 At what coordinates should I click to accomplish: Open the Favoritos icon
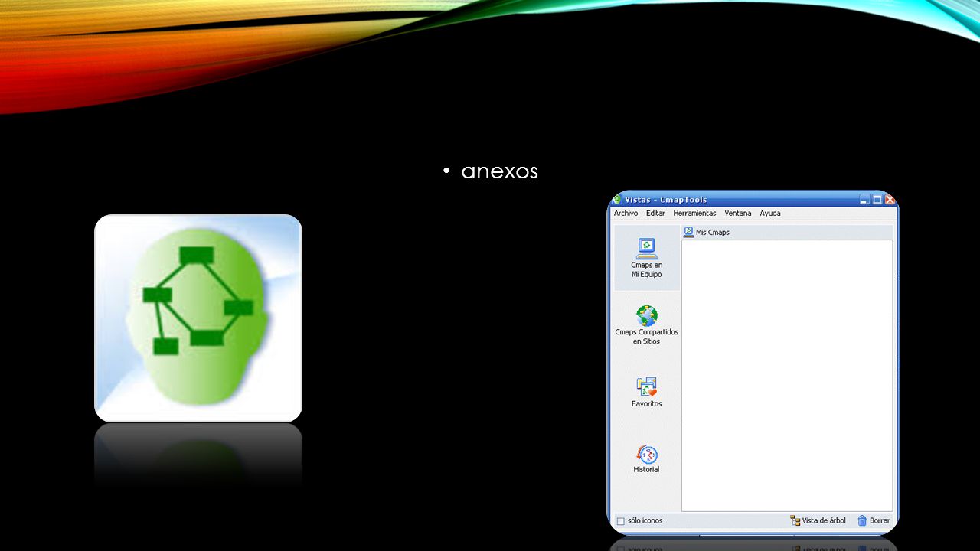(x=647, y=387)
